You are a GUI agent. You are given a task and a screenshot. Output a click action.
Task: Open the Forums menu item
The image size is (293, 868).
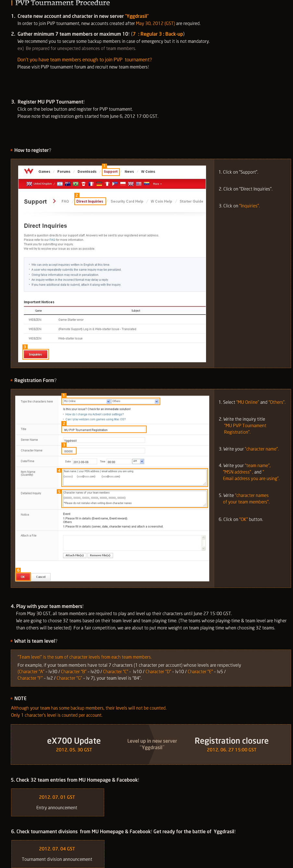click(x=64, y=171)
